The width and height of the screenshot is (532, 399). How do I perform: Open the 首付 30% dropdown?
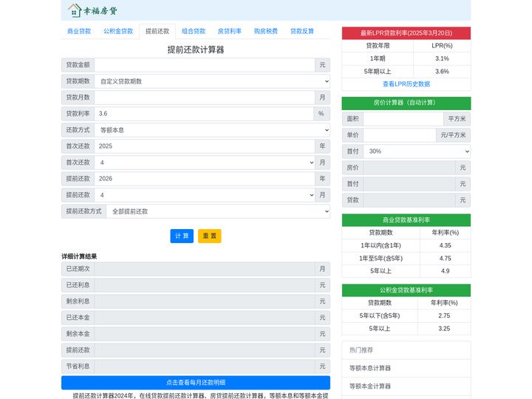(417, 151)
